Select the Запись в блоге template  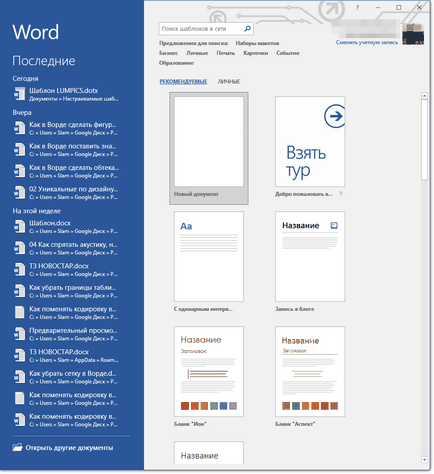[x=310, y=262]
